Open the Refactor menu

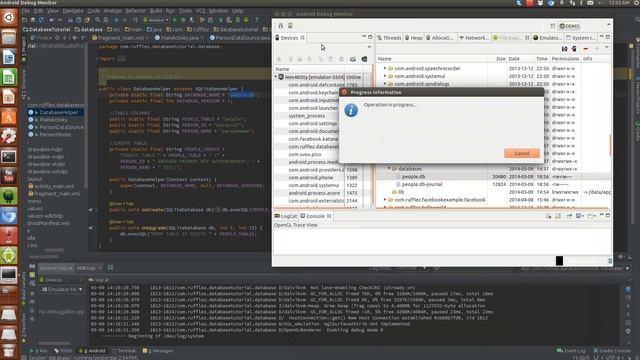136,11
